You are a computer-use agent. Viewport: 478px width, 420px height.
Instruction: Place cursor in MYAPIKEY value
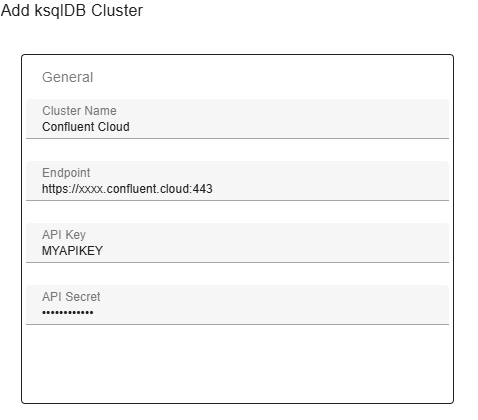pos(72,251)
